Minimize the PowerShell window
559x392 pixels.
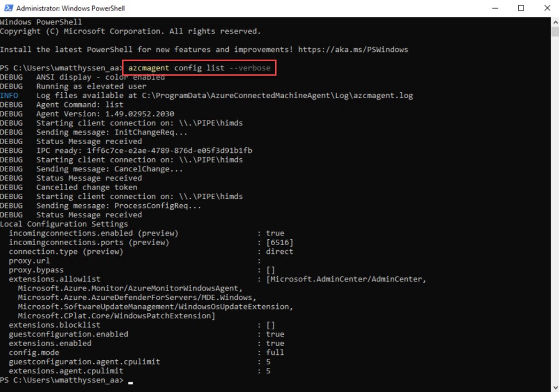pos(495,8)
